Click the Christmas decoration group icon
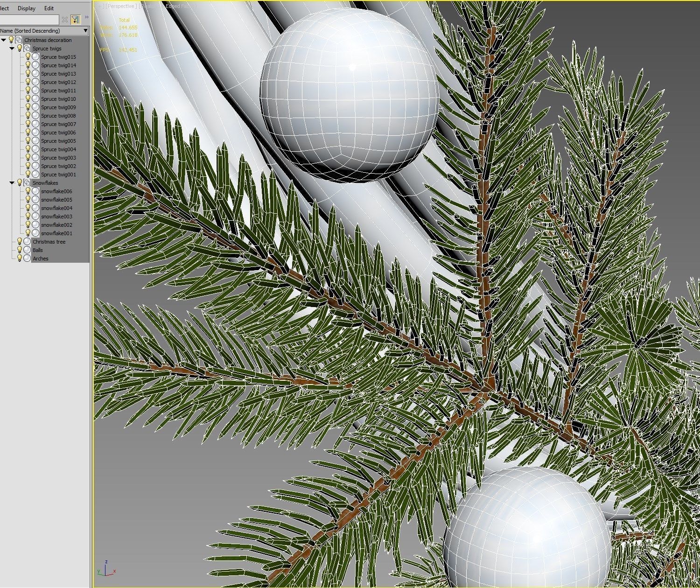The height and width of the screenshot is (588, 700). (19, 40)
